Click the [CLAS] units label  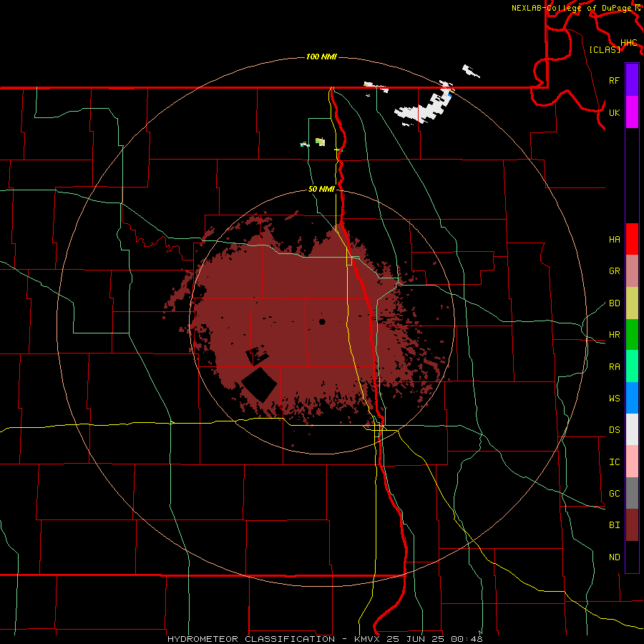[605, 49]
